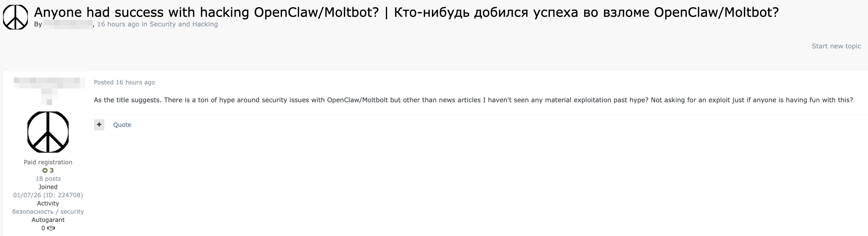Click the 16 hours ago timestamp in header
The image size is (868, 236).
[x=118, y=24]
